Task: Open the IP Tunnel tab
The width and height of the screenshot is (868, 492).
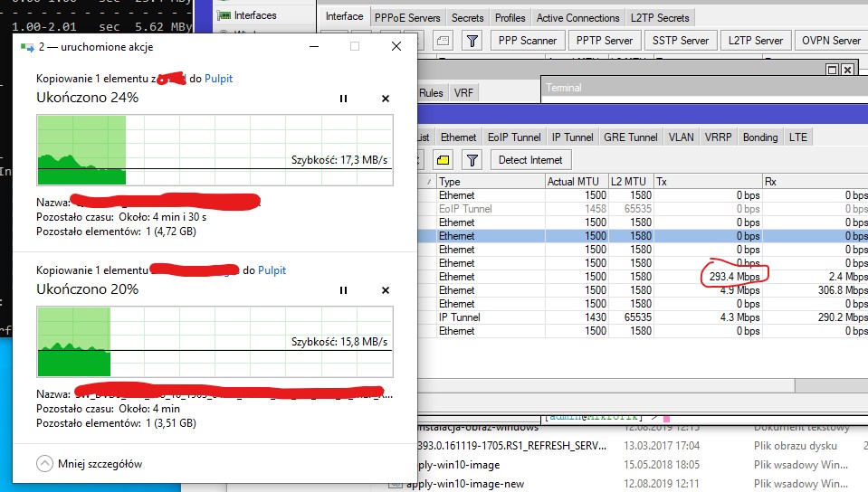Action: point(572,137)
